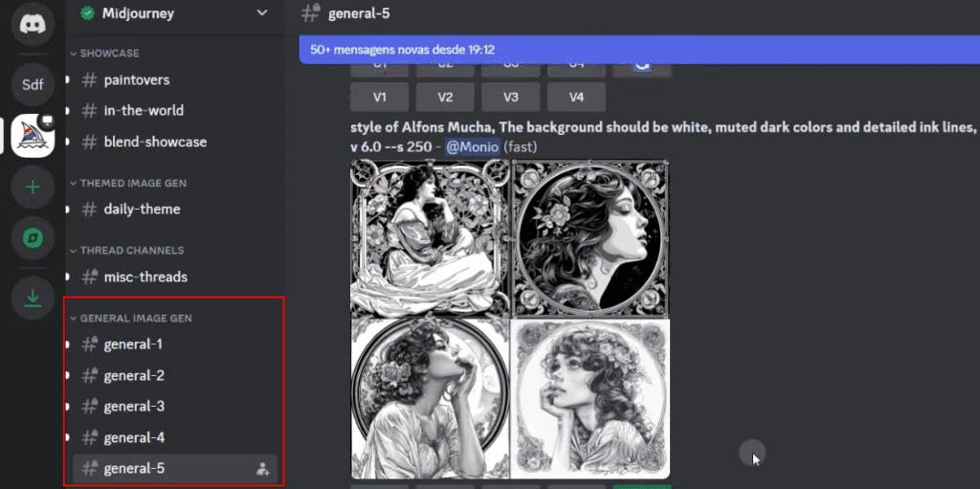Click the V3 variation button
Screen dimensions: 980x489
point(511,97)
